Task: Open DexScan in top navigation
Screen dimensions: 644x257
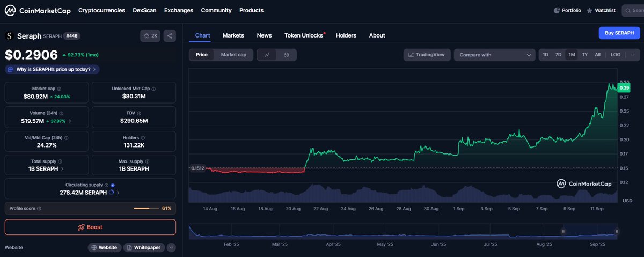Action: pos(144,10)
